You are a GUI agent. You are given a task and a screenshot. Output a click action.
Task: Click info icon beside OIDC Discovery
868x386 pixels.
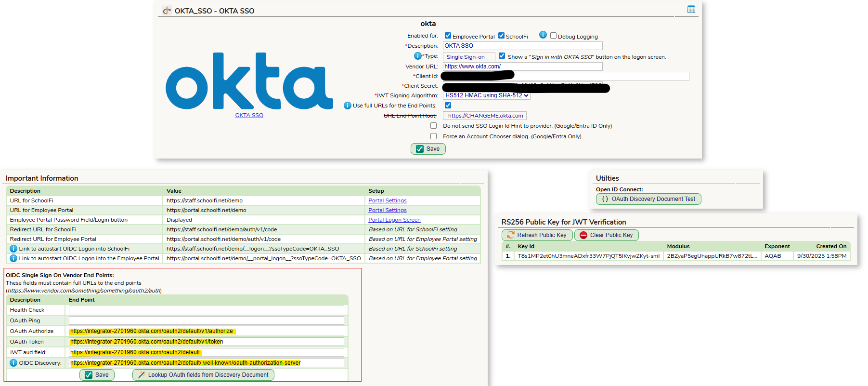(13, 363)
